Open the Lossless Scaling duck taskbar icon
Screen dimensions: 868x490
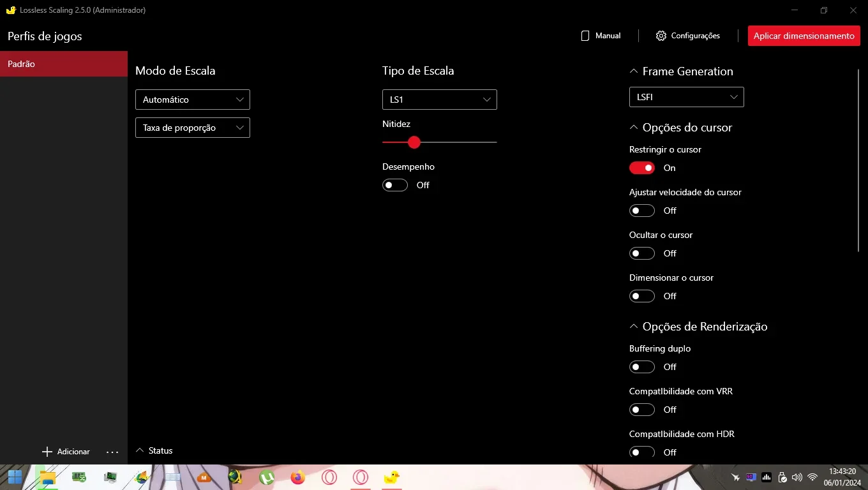(x=392, y=477)
